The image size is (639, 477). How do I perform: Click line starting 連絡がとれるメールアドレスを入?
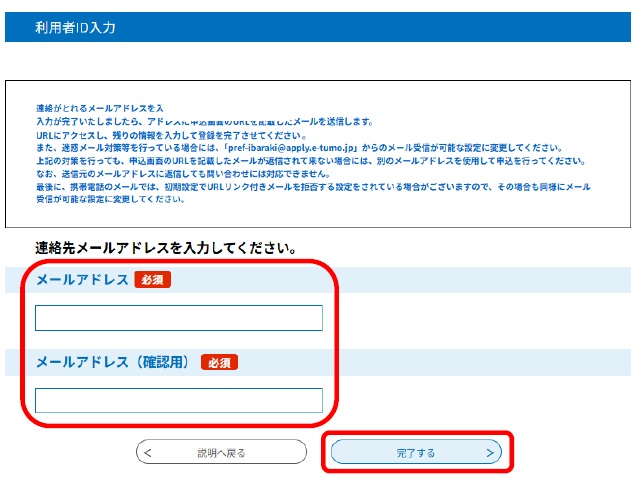(100, 108)
